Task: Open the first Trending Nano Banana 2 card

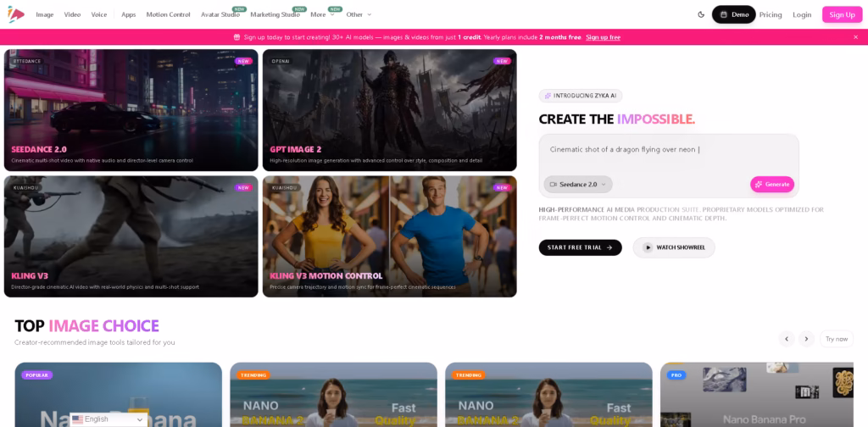Action: [333, 394]
